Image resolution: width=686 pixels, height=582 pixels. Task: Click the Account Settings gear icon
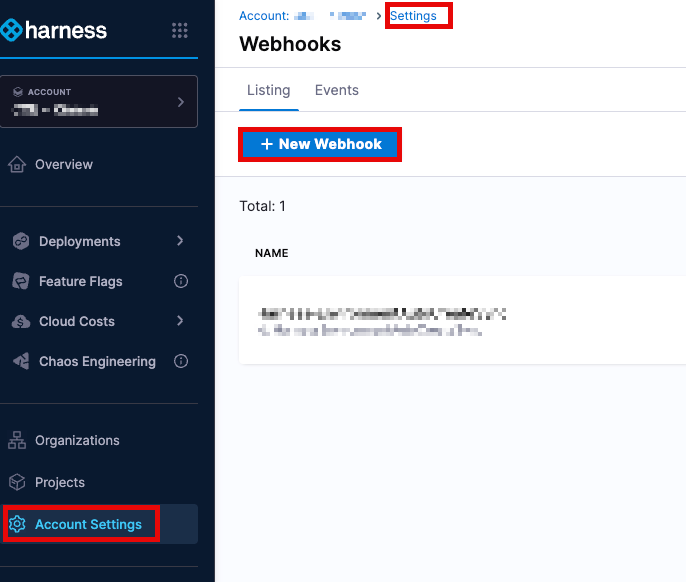(16, 524)
